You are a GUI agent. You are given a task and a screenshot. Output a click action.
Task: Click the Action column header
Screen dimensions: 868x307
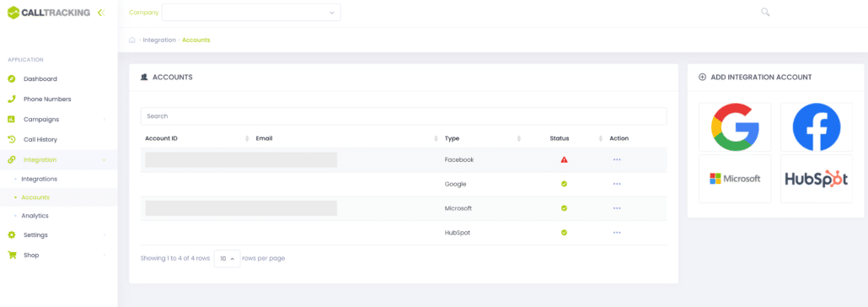pos(619,138)
